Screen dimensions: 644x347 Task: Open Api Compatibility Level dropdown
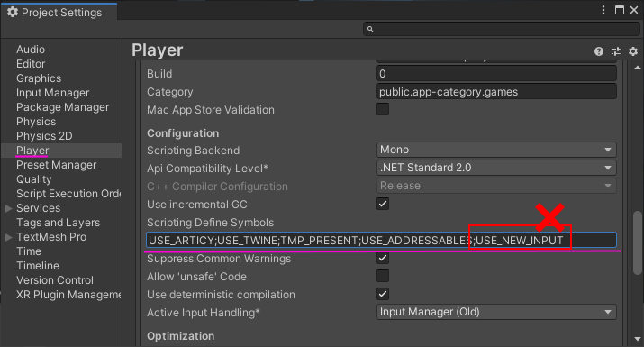tap(496, 168)
